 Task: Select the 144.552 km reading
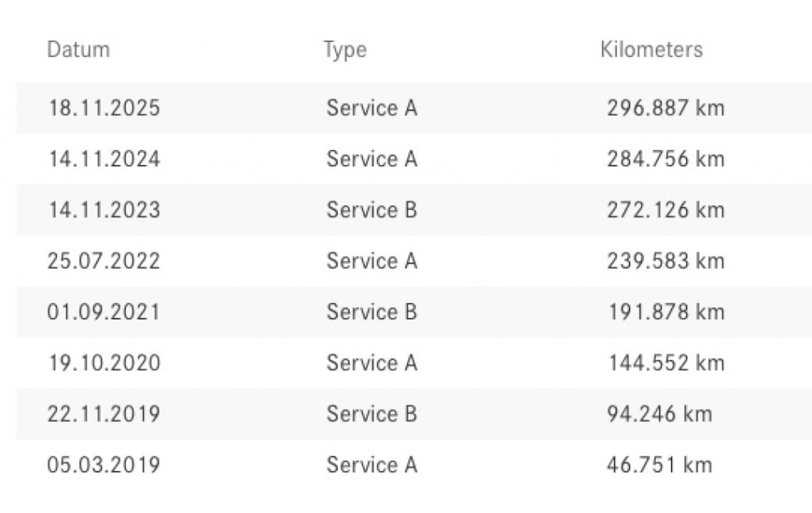point(667,363)
